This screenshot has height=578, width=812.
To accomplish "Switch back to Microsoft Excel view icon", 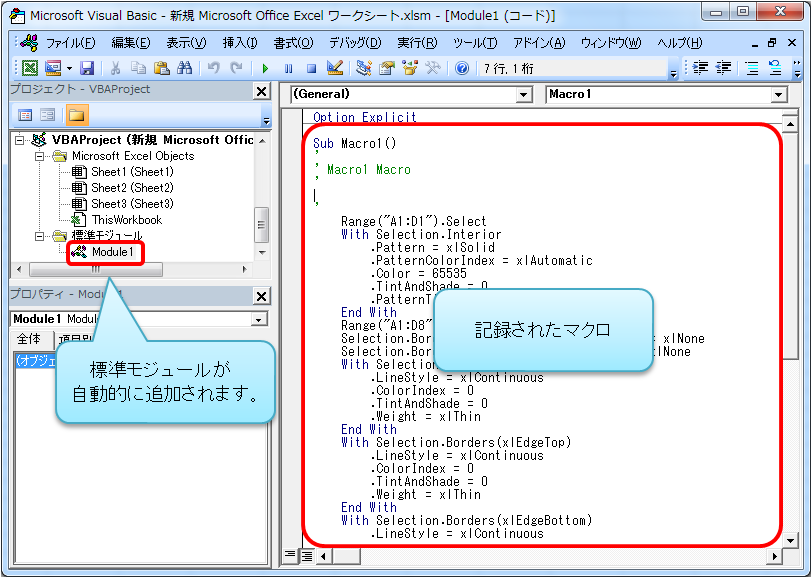I will tap(30, 68).
